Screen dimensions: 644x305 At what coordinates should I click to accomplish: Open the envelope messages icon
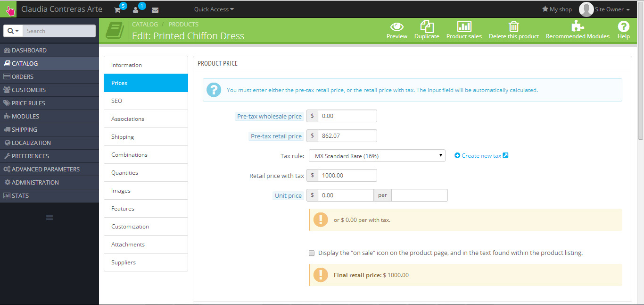tap(155, 9)
